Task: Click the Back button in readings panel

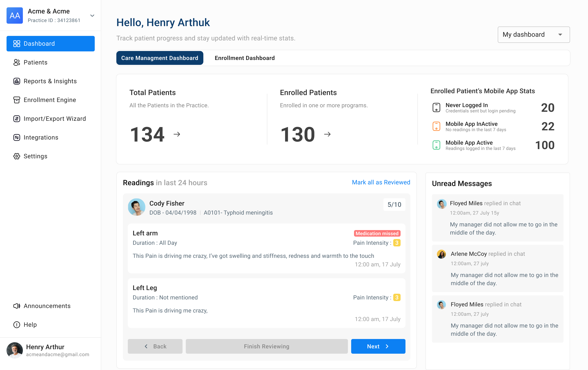Action: pyautogui.click(x=155, y=346)
